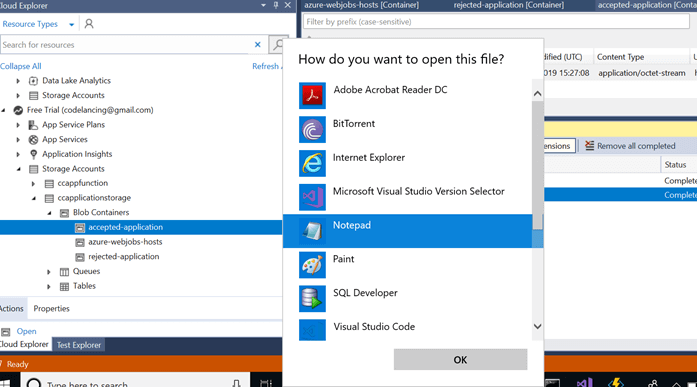The height and width of the screenshot is (387, 697).
Task: Click the Application Insights bulb icon
Action: point(33,154)
